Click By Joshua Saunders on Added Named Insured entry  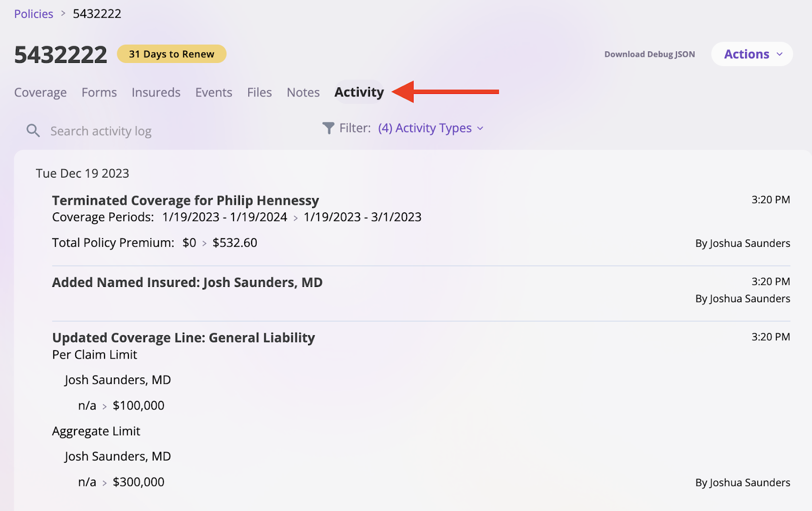pyautogui.click(x=742, y=299)
